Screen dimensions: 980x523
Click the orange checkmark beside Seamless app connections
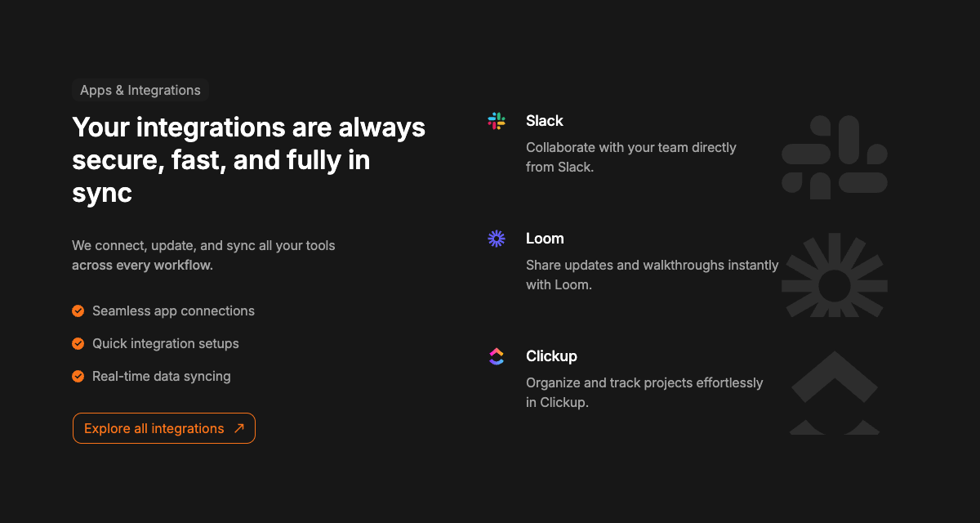tap(78, 311)
